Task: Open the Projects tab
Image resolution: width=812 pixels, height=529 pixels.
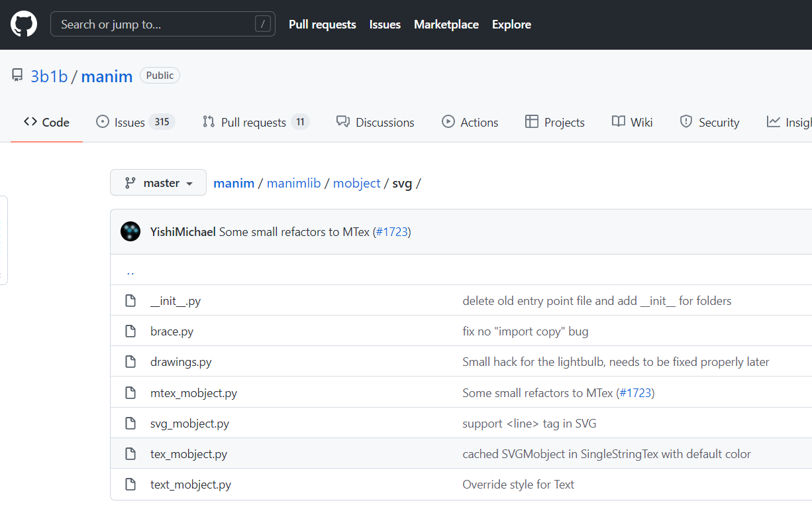Action: [x=554, y=122]
